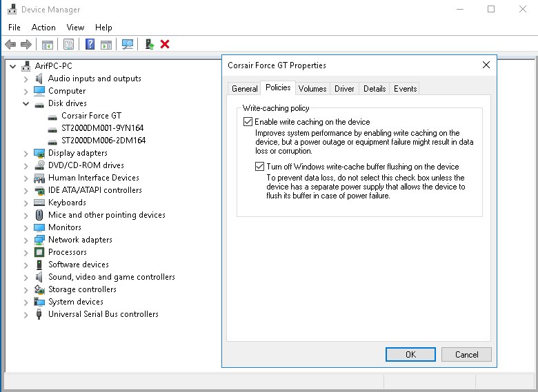Open the Action menu
The width and height of the screenshot is (538, 392).
coord(43,28)
